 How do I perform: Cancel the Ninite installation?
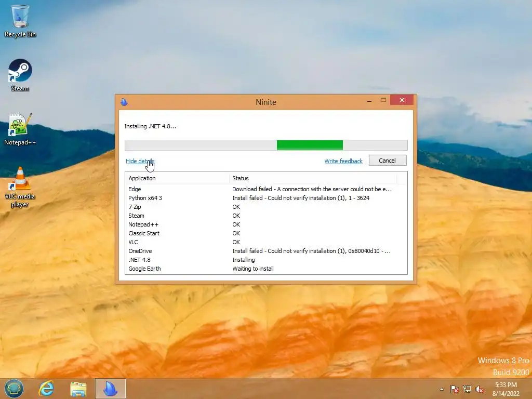(388, 161)
